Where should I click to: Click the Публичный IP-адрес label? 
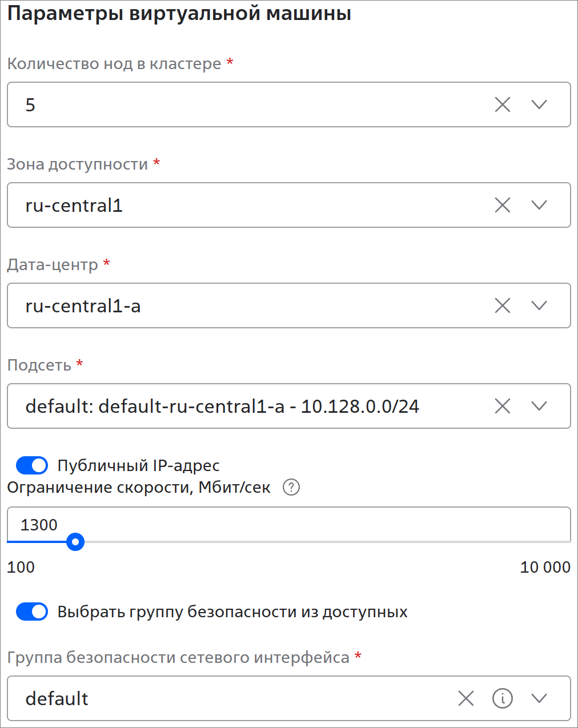(138, 466)
